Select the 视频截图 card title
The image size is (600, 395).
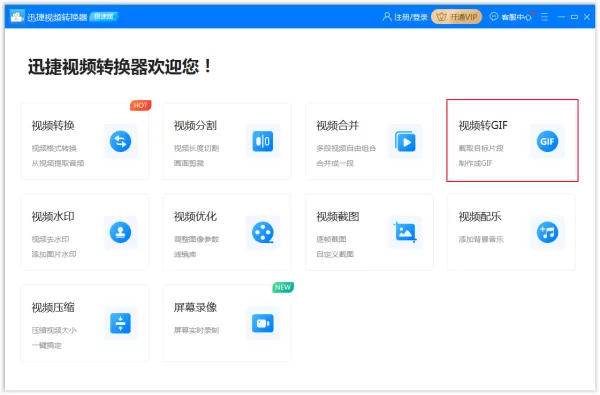pyautogui.click(x=338, y=217)
